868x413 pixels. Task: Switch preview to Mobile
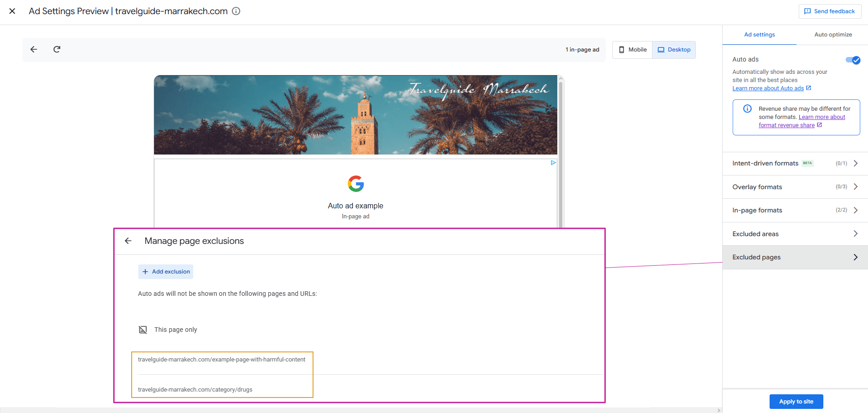pos(632,50)
